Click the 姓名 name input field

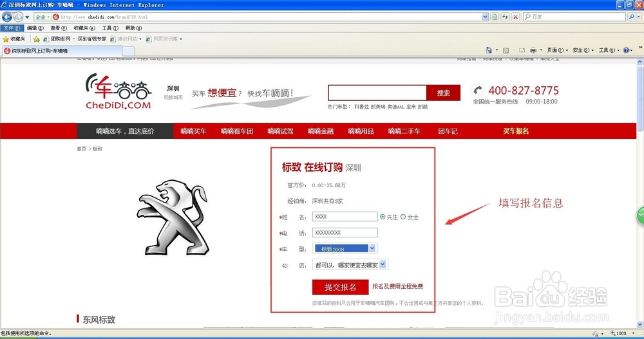coord(345,216)
